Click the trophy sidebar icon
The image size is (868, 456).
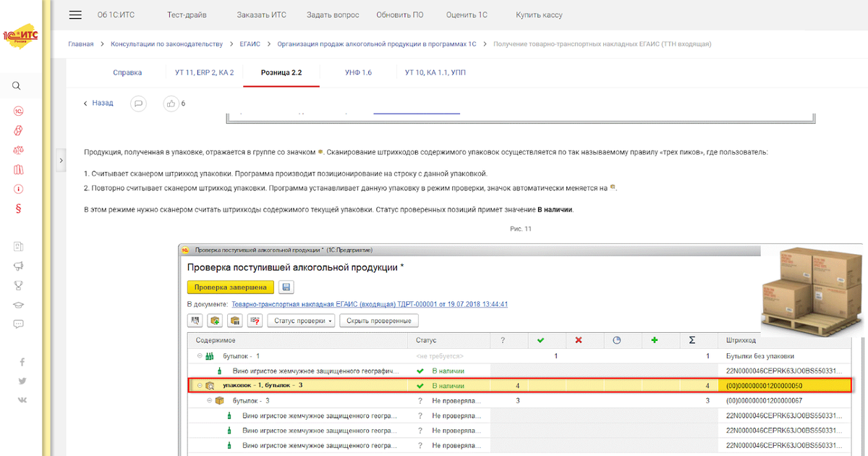pyautogui.click(x=19, y=285)
